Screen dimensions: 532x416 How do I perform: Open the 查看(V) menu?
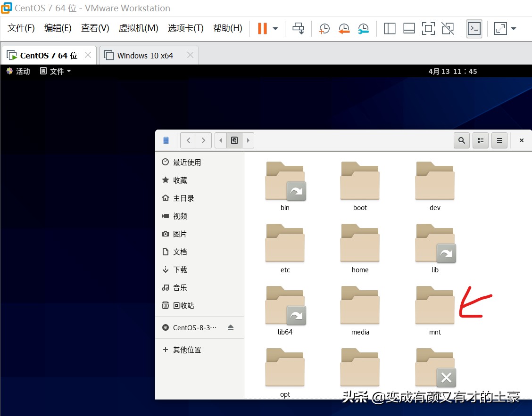point(95,28)
